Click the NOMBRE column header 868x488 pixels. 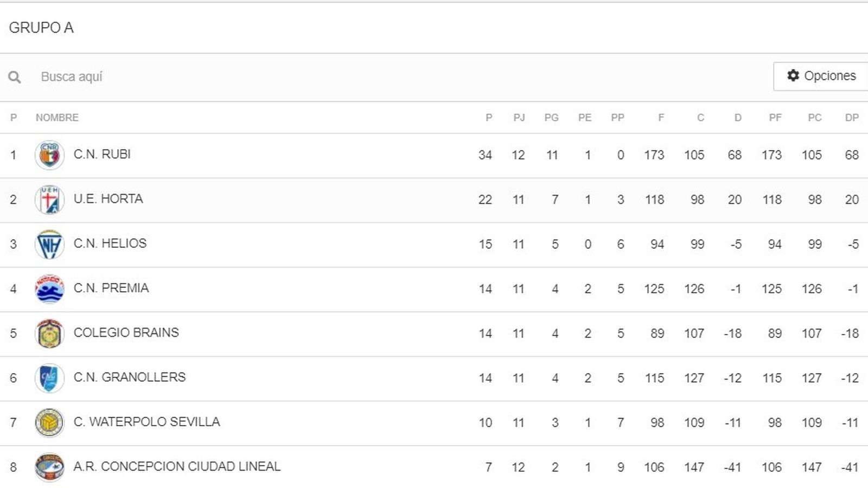pyautogui.click(x=56, y=118)
